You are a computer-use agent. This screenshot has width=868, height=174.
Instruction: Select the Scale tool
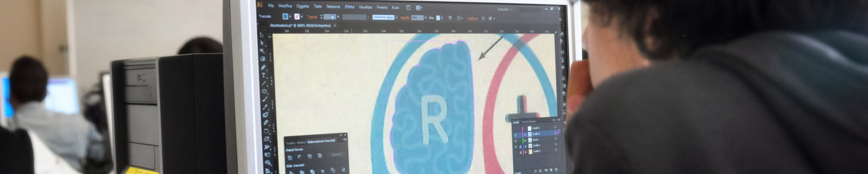point(266,139)
